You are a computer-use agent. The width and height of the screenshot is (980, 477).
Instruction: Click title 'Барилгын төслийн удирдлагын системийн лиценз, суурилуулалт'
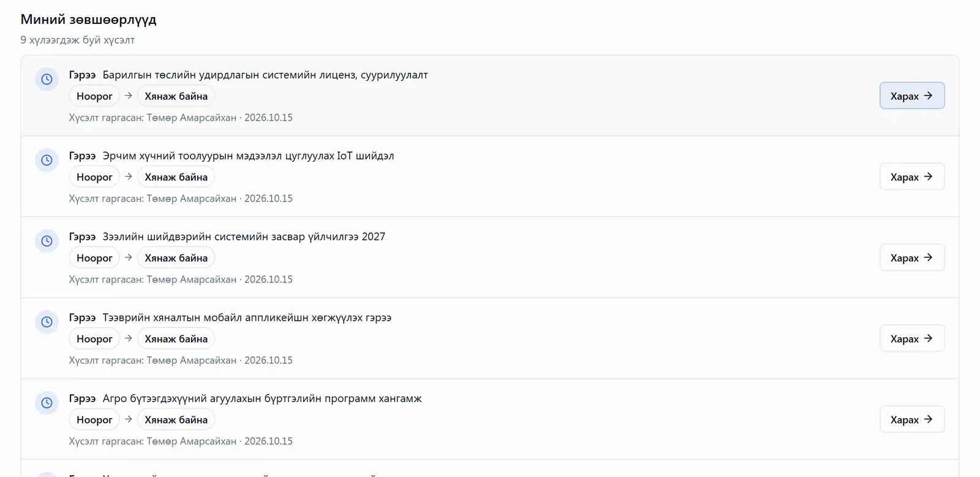coord(265,75)
